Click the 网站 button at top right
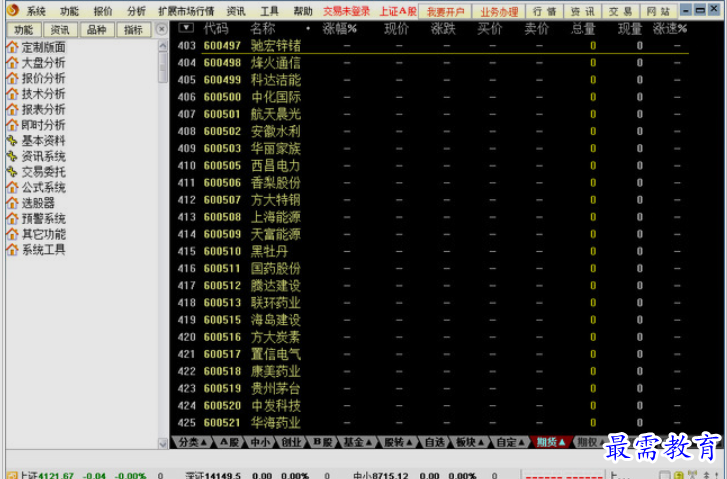Screen dimensions: 727x479 click(x=658, y=12)
